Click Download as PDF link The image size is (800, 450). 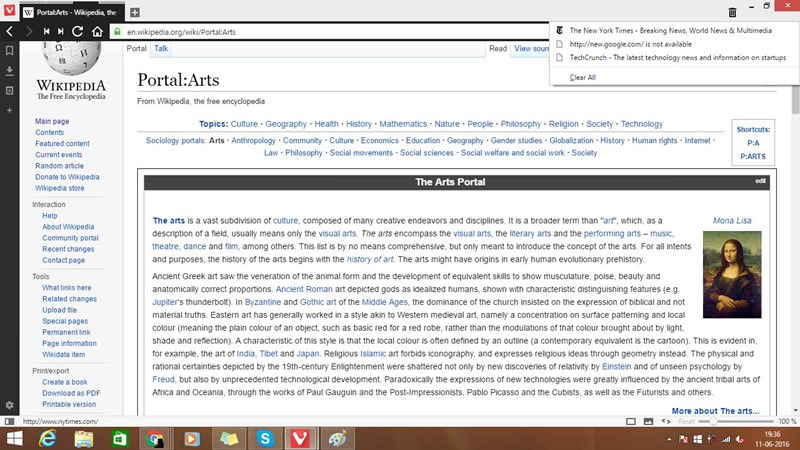pyautogui.click(x=71, y=393)
